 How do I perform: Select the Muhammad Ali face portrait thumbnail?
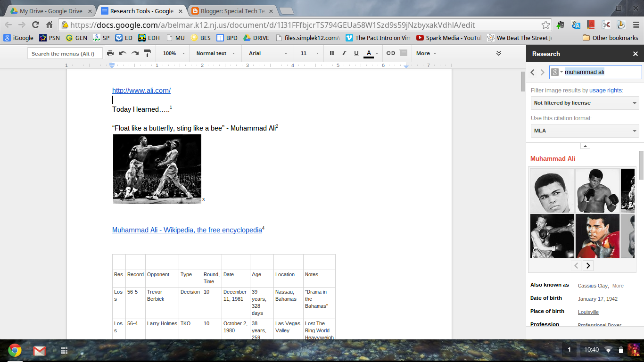tap(552, 190)
